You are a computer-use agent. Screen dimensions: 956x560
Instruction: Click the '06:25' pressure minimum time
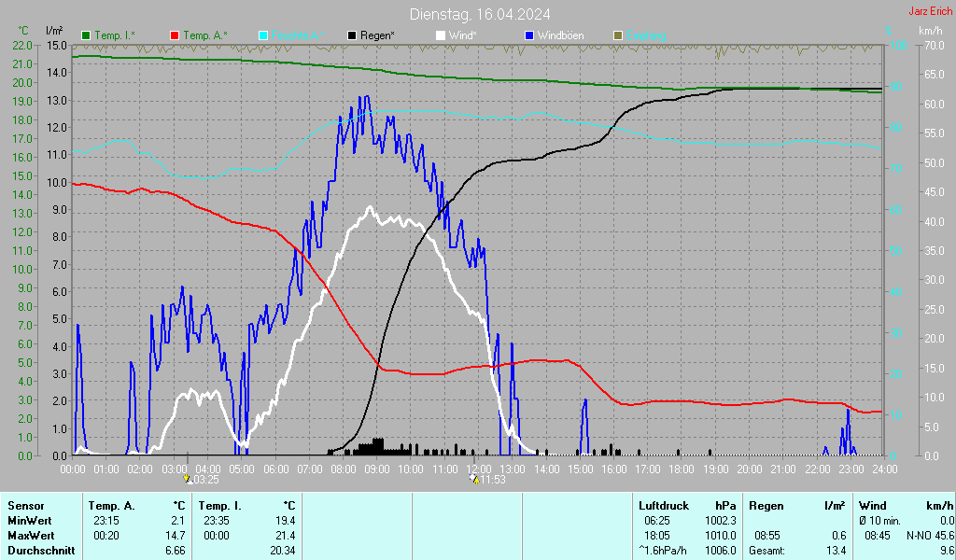(657, 521)
